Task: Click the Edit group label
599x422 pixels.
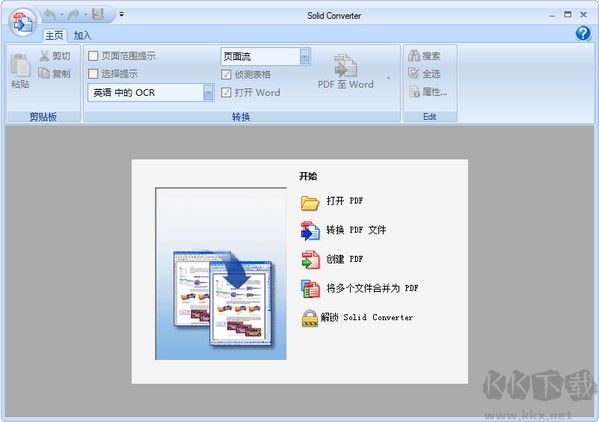Action: tap(429, 116)
